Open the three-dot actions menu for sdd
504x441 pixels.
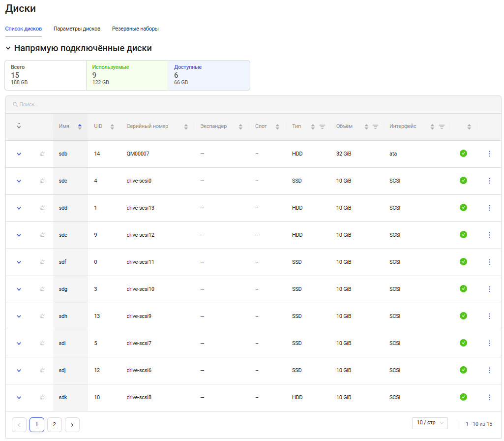489,208
